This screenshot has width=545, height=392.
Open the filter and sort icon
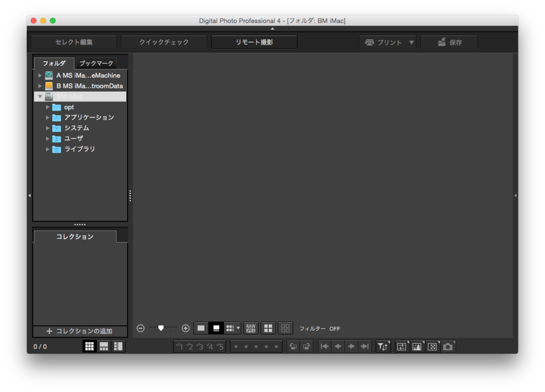383,346
